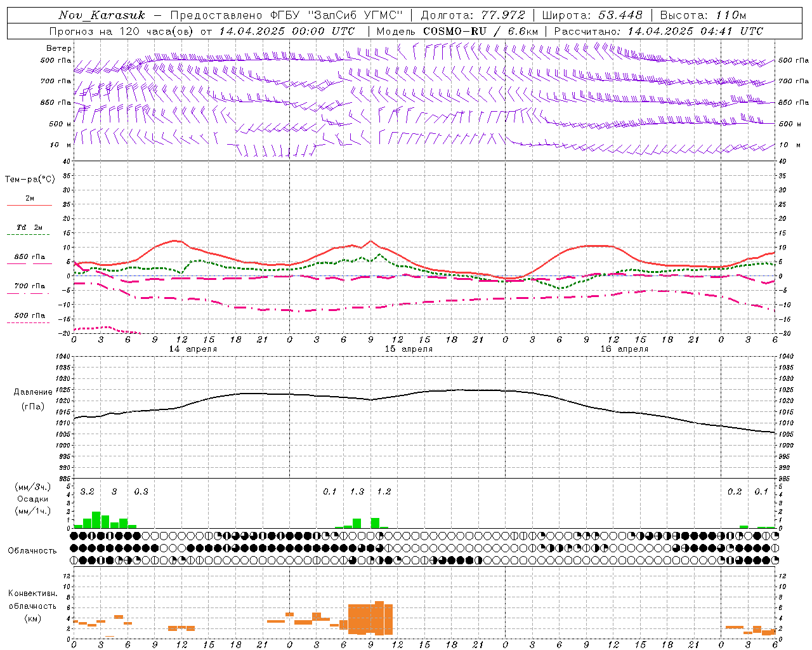Screen dimensions: 812x650
Task: Click 'Рассчитано: 14.04.2025 04:41 UTC' timestamp
Action: point(658,31)
